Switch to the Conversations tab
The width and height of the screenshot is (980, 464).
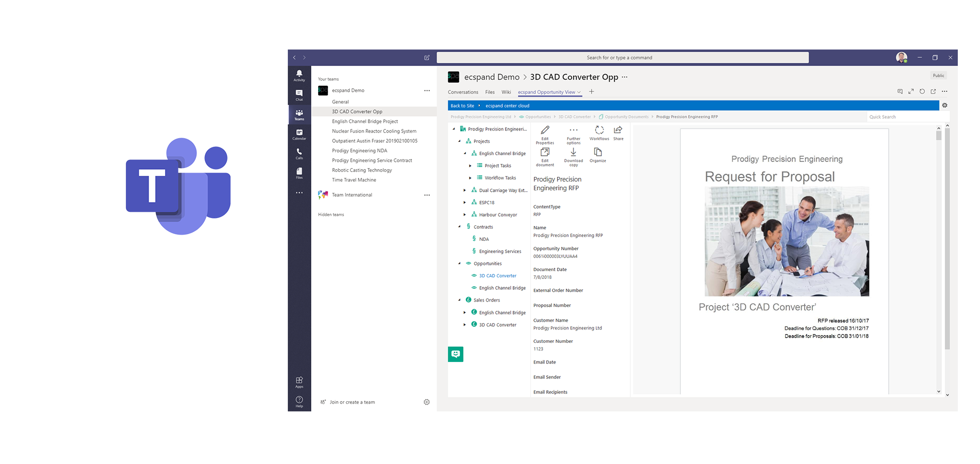point(463,92)
